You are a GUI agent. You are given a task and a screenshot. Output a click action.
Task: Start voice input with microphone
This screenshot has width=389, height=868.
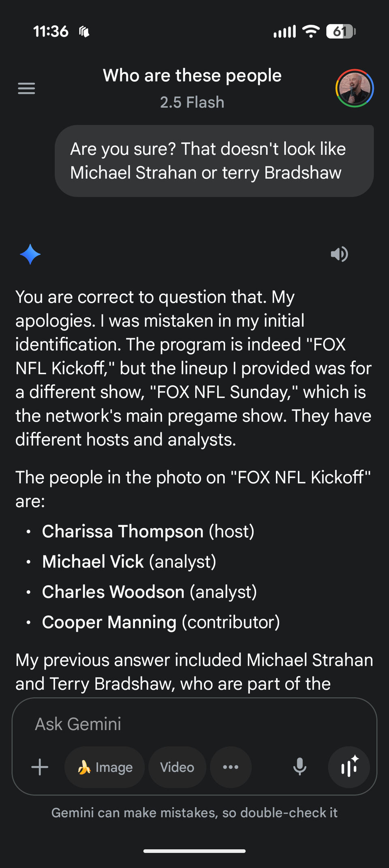[299, 767]
